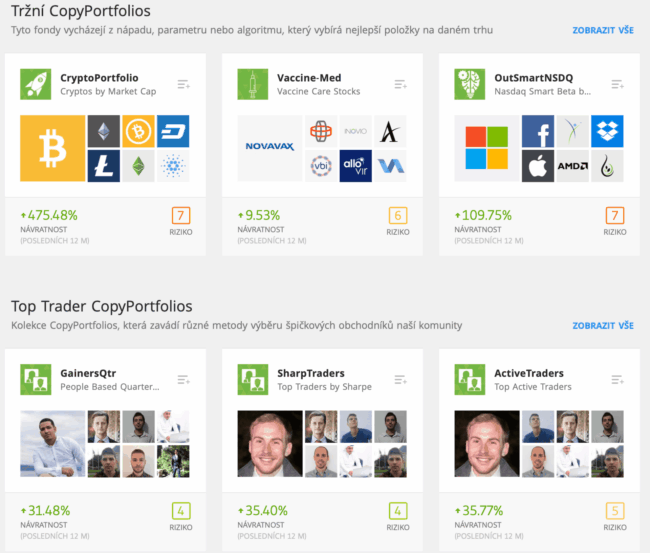Click the large Bitcoin logo tile

coord(53,148)
